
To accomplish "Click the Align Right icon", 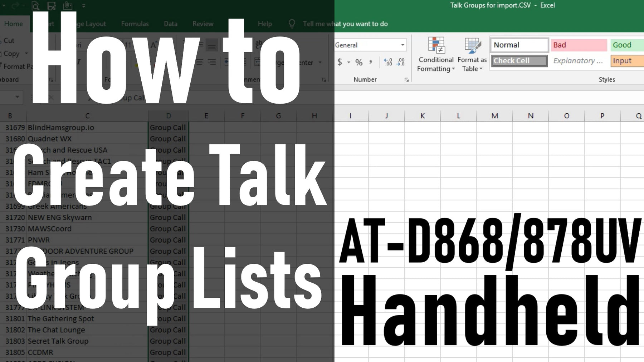I will (x=212, y=62).
